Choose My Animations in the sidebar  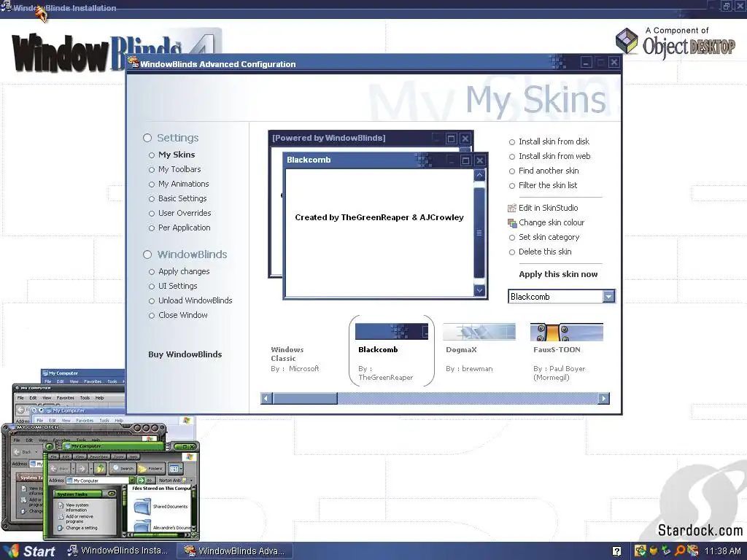pyautogui.click(x=179, y=184)
